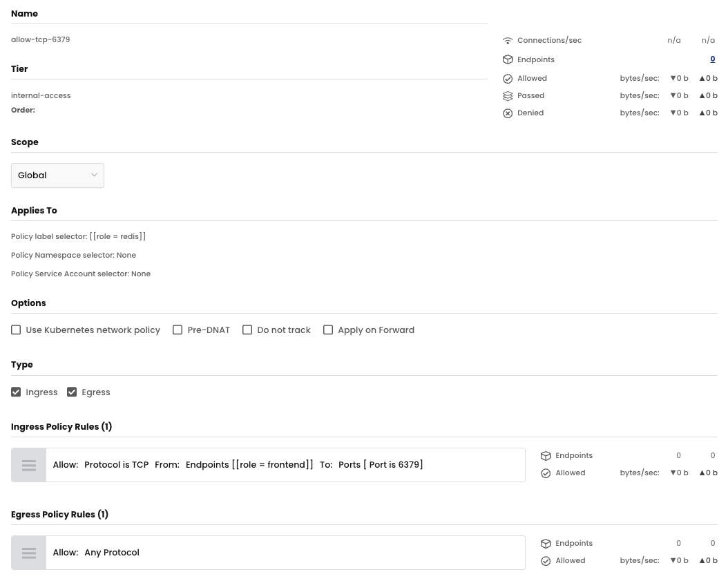
Task: Click the Denied circle-x icon
Action: click(508, 113)
